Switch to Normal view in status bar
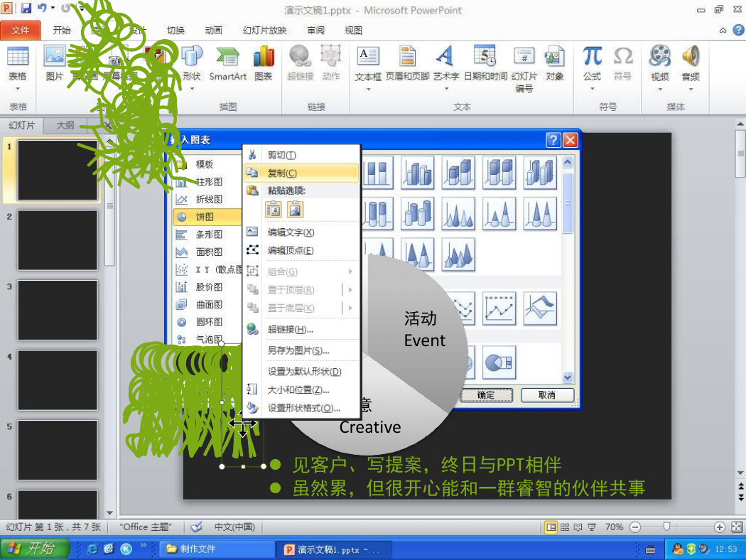Image resolution: width=746 pixels, height=560 pixels. [551, 527]
